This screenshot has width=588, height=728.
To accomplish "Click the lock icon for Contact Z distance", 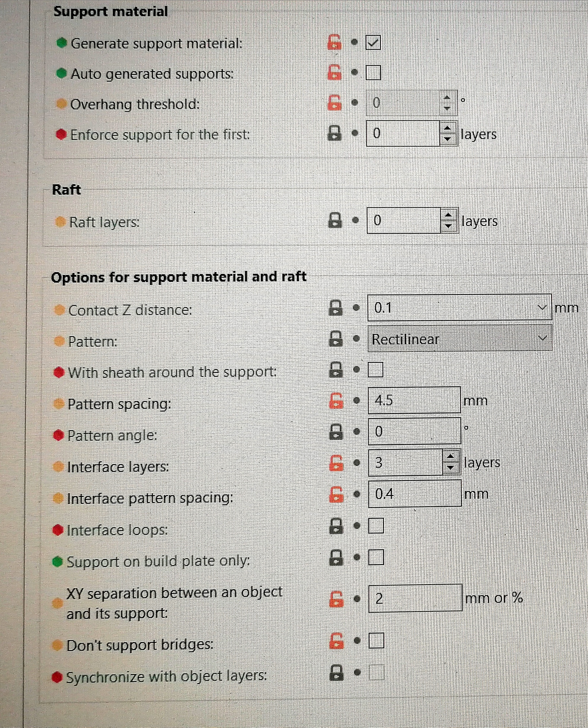I will point(335,308).
